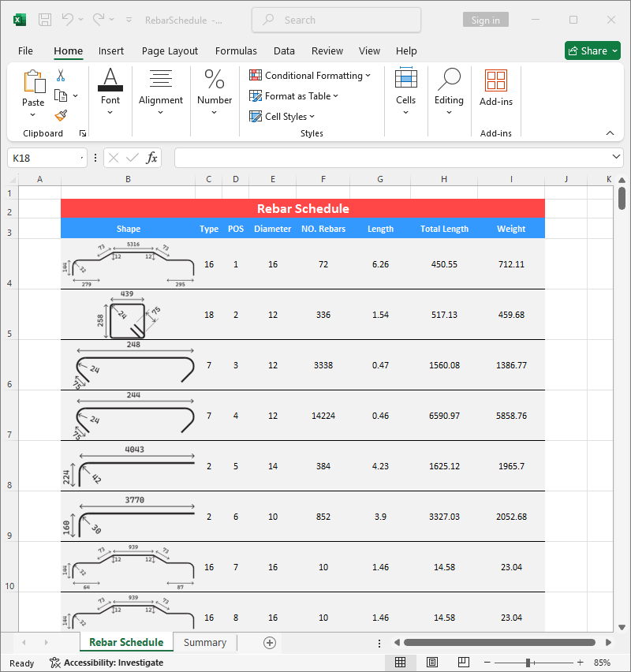Click the Name Box showing K18
The height and width of the screenshot is (672, 631).
coord(47,159)
